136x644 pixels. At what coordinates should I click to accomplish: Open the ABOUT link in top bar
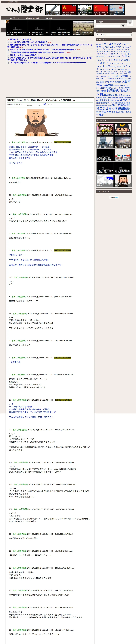(x=10, y=2)
